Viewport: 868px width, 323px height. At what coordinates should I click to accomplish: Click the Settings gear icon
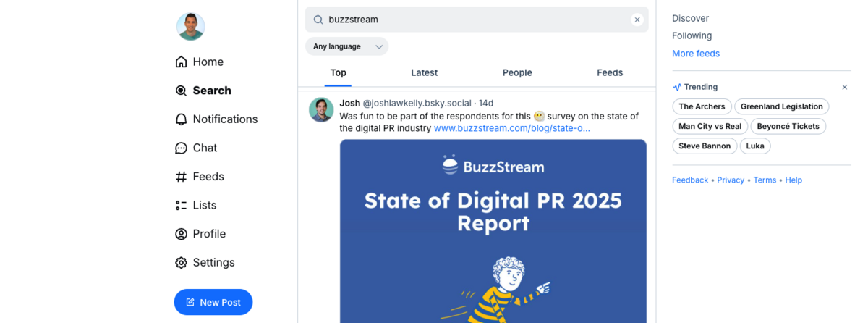(x=181, y=263)
